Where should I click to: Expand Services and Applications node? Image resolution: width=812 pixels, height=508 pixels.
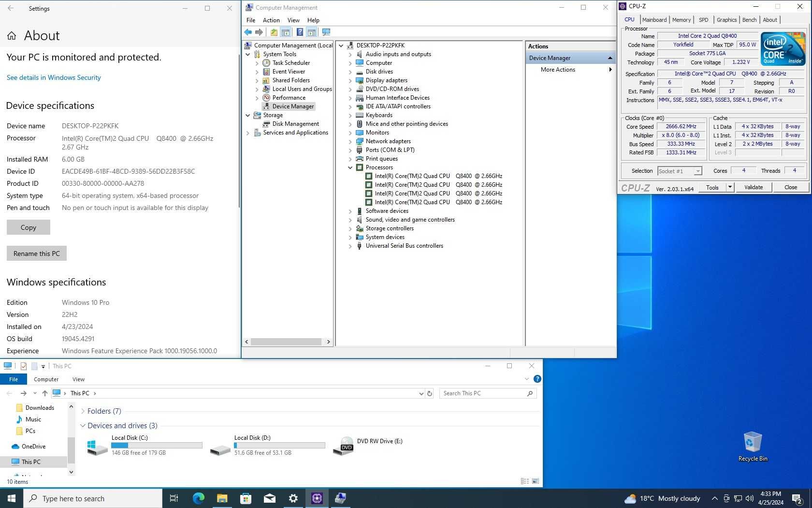coord(247,133)
